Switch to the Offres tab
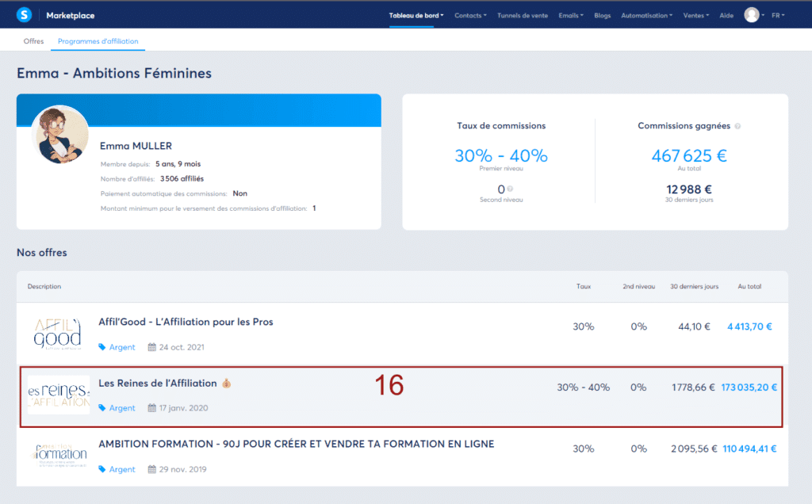This screenshot has height=504, width=812. [x=33, y=41]
